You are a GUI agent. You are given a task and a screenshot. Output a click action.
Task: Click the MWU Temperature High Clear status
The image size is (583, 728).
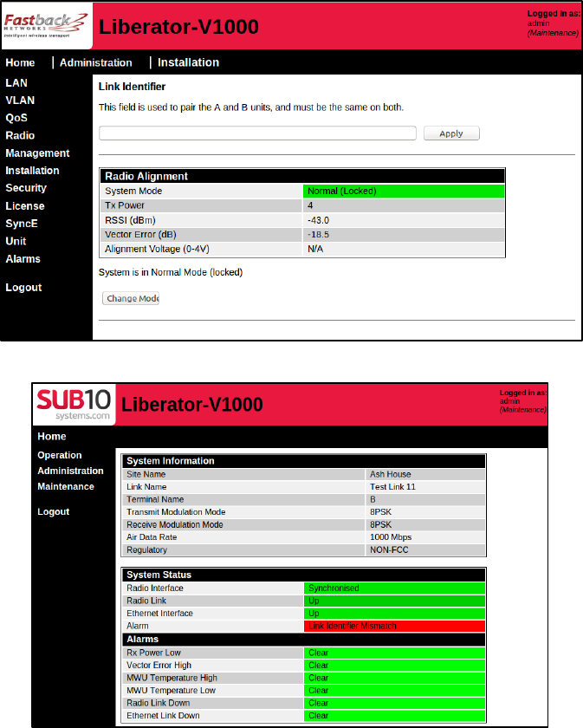394,678
